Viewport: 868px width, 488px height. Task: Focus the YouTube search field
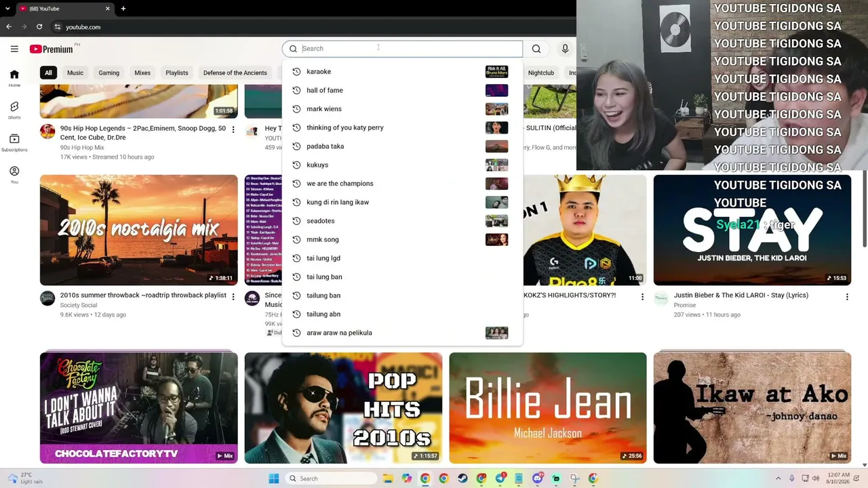402,49
